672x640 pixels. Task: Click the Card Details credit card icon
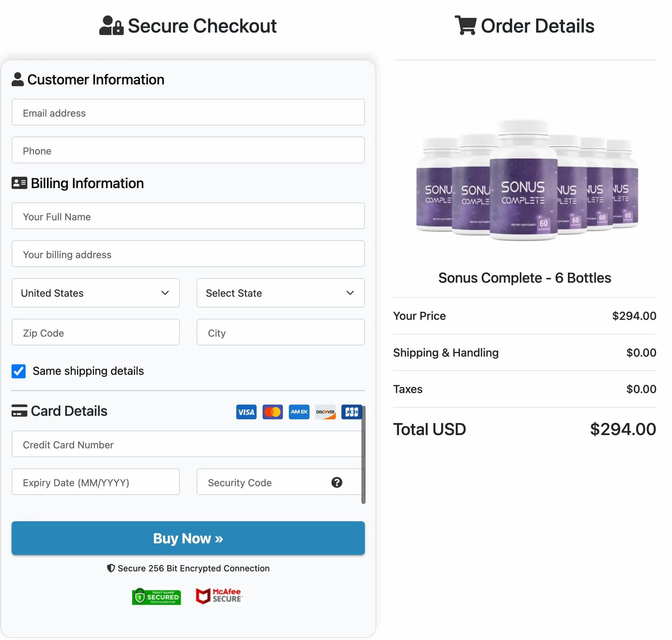click(19, 411)
